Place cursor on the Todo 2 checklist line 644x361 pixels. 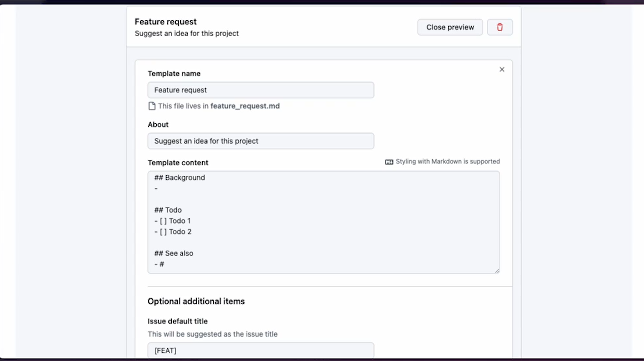coord(173,232)
